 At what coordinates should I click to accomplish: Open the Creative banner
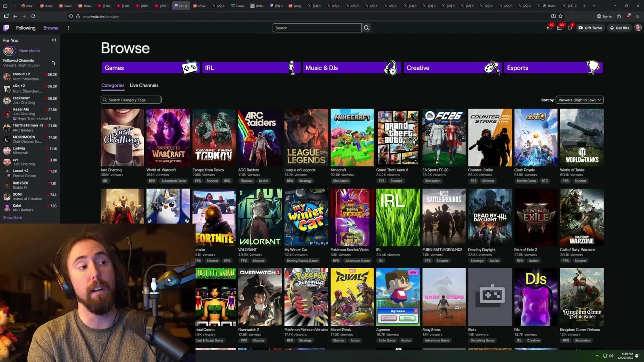pyautogui.click(x=452, y=68)
